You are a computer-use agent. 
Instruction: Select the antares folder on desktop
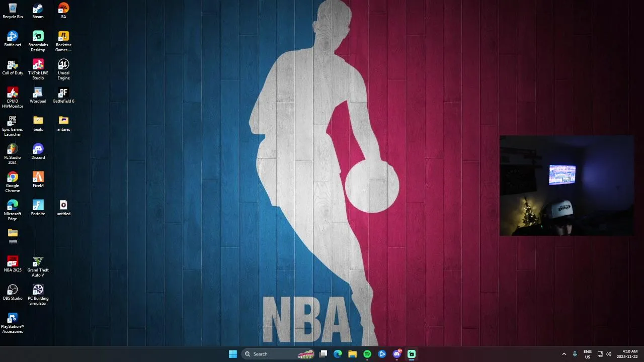point(63,123)
